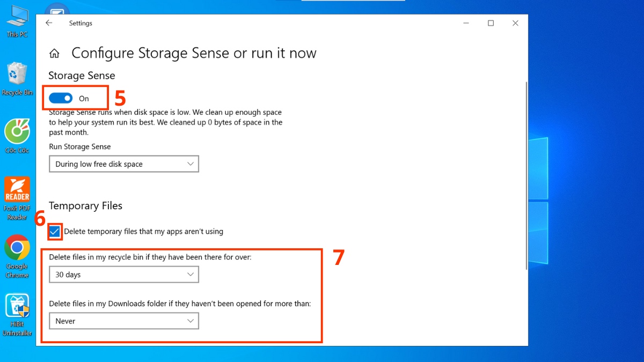Go back using the Settings arrow
This screenshot has width=644, height=362.
tap(48, 23)
